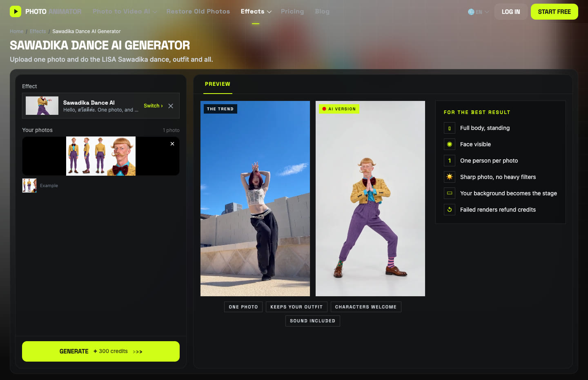
Task: Open Effects breadcrumb link
Action: tap(38, 31)
